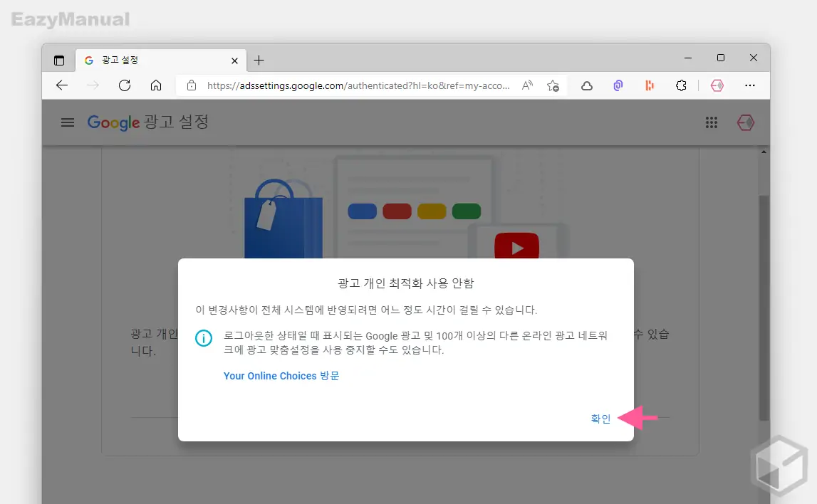Image resolution: width=817 pixels, height=504 pixels.
Task: Click the Google 광고 설정 logo
Action: pos(148,122)
